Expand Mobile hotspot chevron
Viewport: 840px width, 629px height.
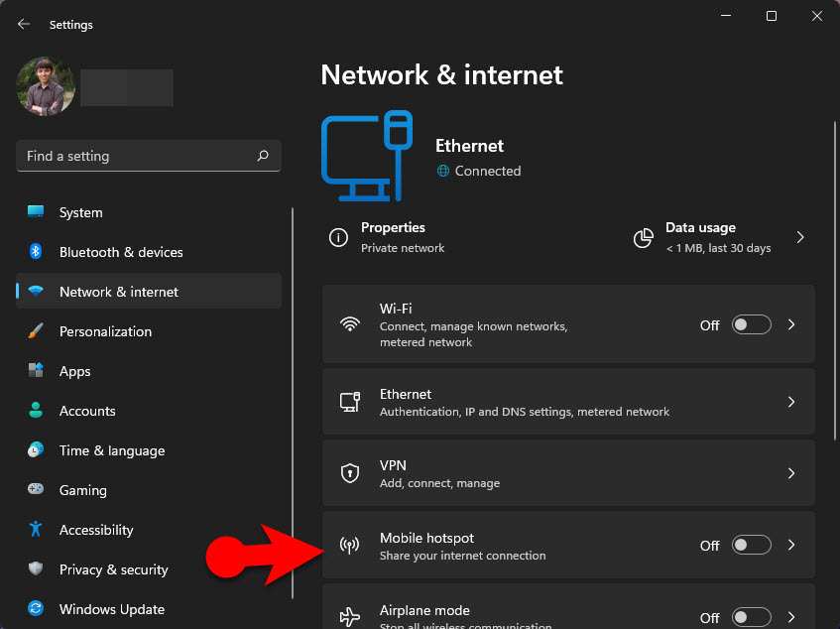(791, 545)
